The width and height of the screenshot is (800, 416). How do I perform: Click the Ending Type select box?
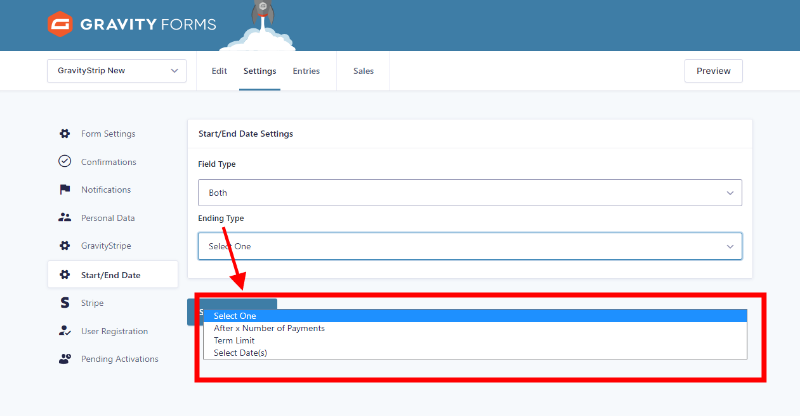pyautogui.click(x=470, y=246)
